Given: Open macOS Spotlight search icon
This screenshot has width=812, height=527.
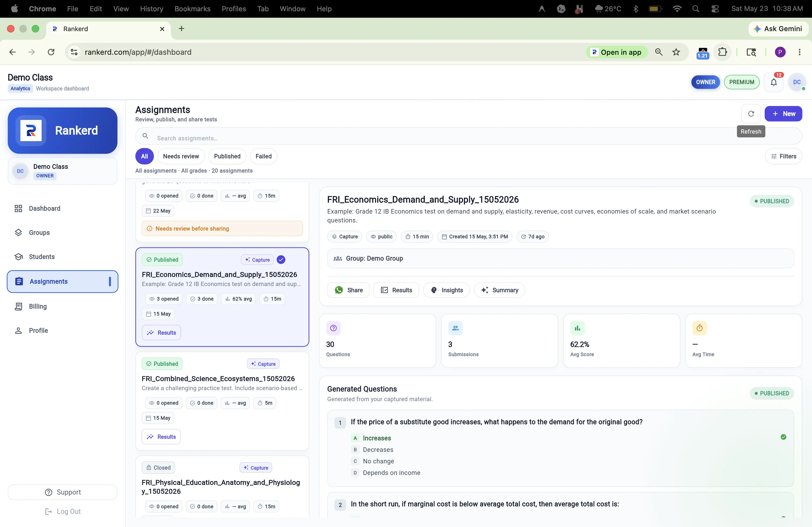Looking at the screenshot, I should (x=696, y=9).
